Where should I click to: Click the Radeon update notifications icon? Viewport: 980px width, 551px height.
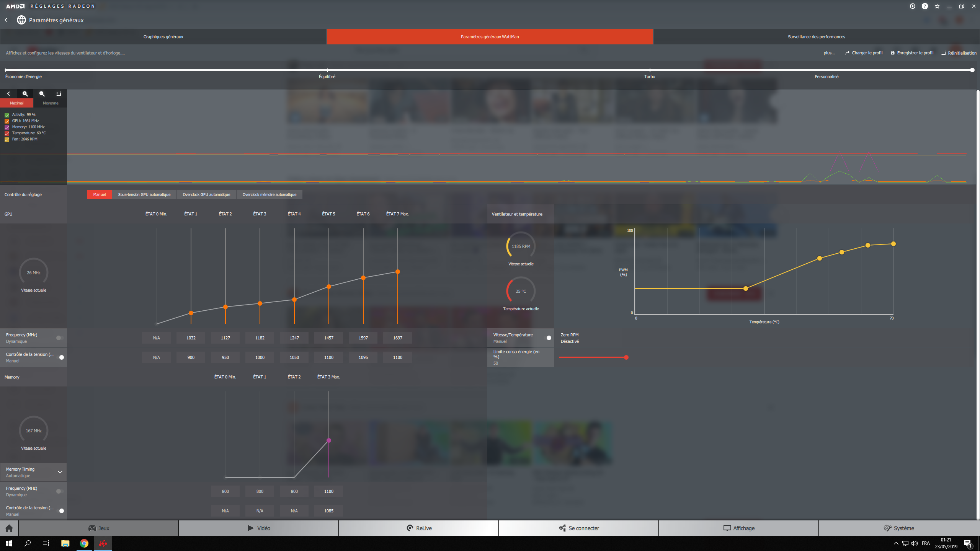[x=913, y=6]
